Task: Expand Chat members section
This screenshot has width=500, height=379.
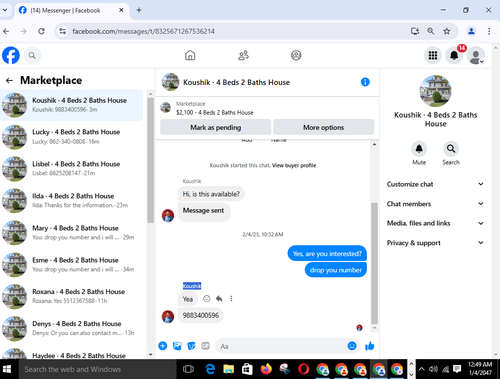Action: 435,204
